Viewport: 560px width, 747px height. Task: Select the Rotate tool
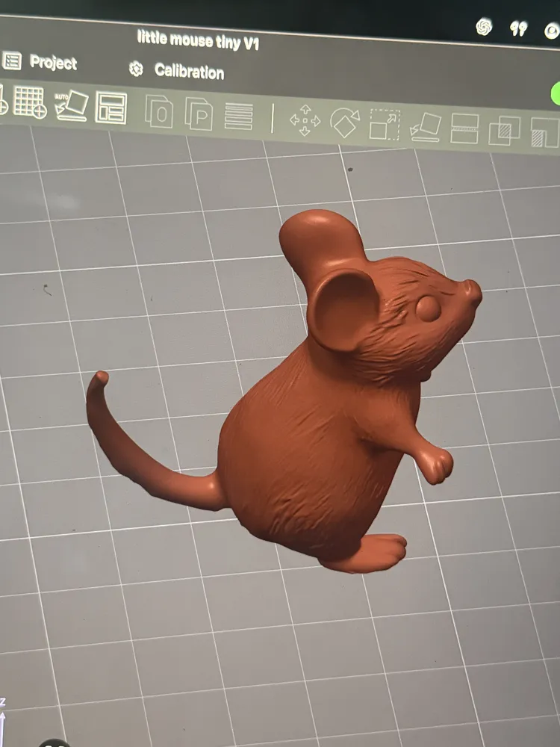(x=345, y=123)
